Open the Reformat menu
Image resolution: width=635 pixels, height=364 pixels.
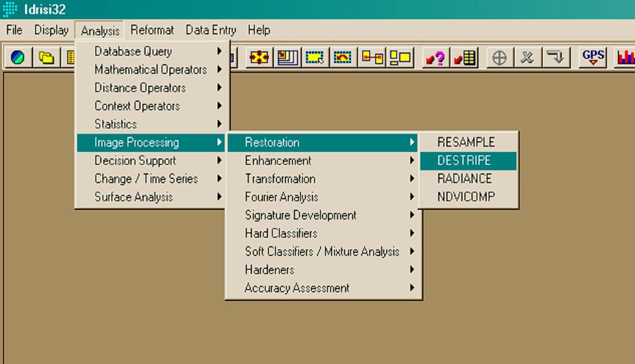pos(152,30)
